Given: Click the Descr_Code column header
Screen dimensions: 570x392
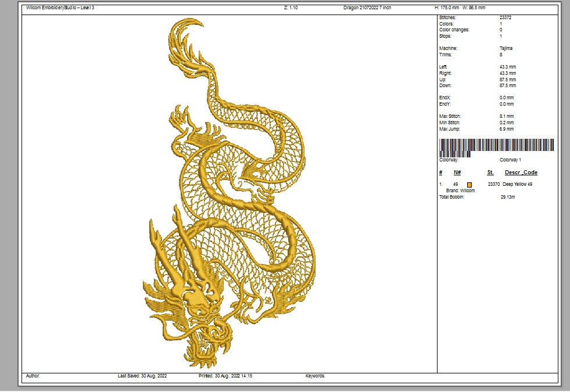Looking at the screenshot, I should pos(522,172).
